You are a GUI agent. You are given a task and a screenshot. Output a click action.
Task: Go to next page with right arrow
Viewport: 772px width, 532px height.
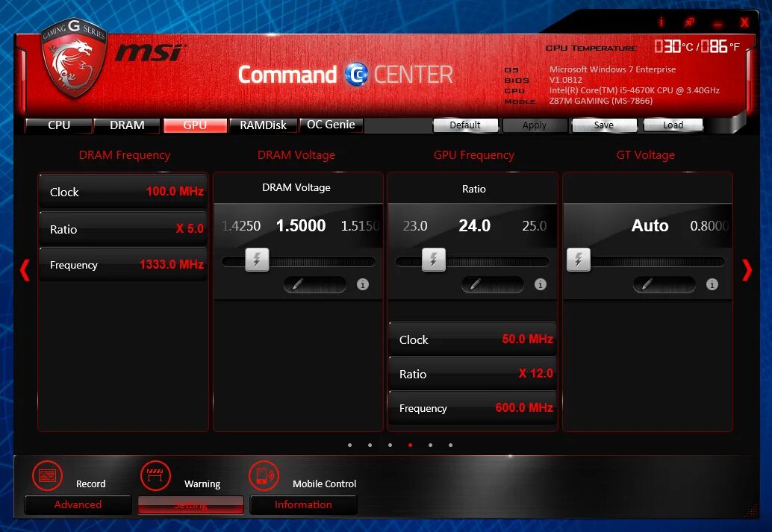click(747, 270)
